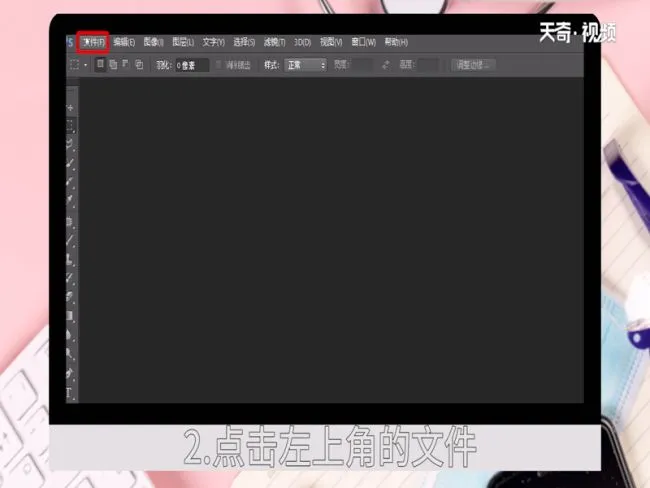Image resolution: width=650 pixels, height=488 pixels.
Task: Select the Gradient tool
Action: 71,316
